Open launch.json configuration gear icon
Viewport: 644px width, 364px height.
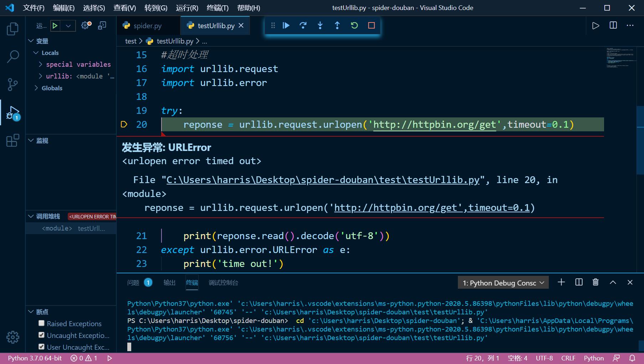[86, 25]
